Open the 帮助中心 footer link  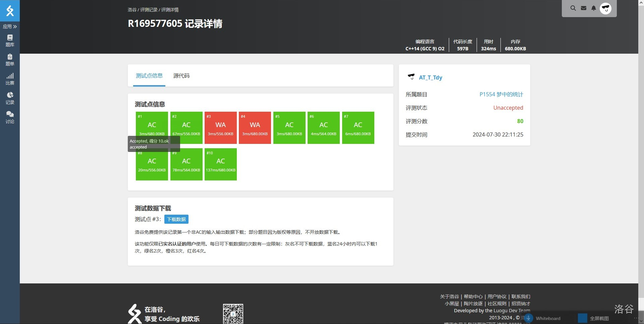[473, 296]
